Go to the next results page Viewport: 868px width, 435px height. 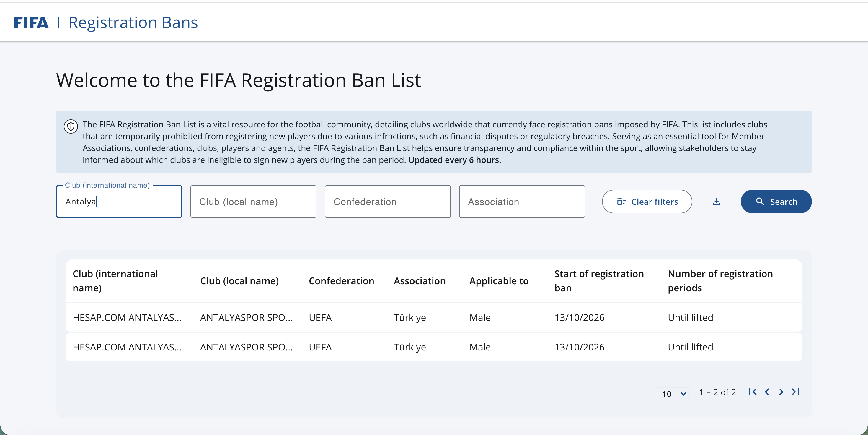(781, 392)
